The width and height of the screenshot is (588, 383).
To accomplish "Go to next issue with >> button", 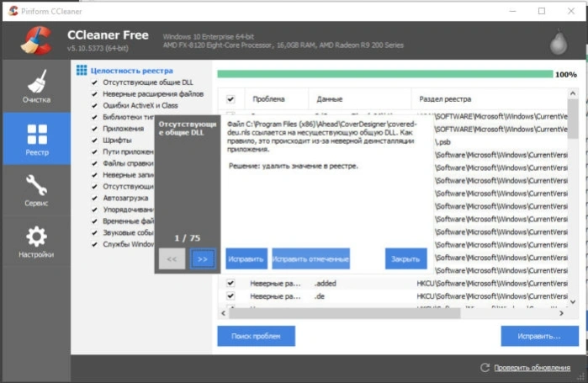I will pyautogui.click(x=203, y=258).
